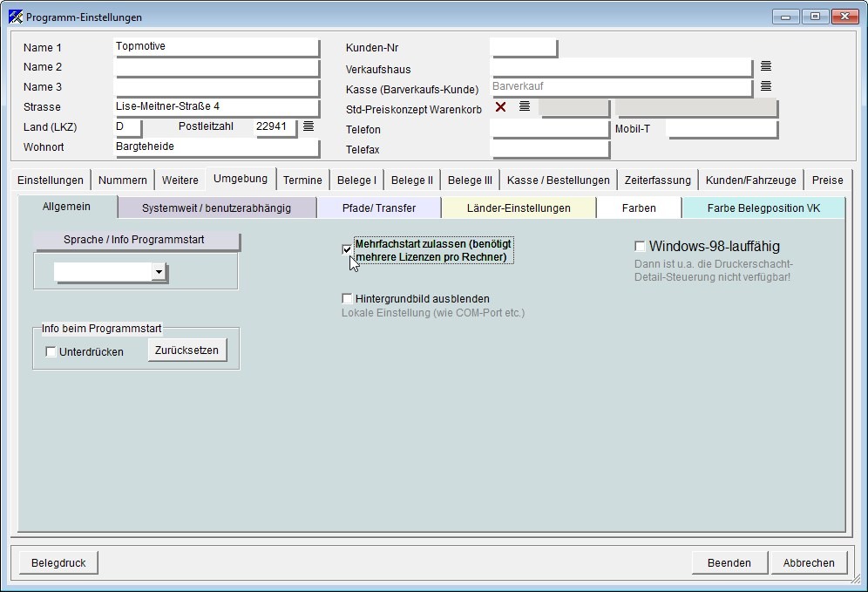
Task: Click the empty Name 3 field
Action: tap(216, 87)
